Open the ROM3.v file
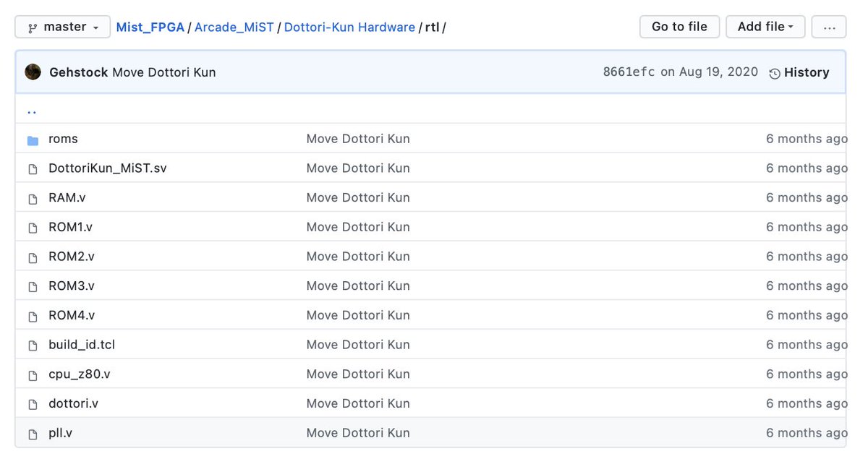The width and height of the screenshot is (868, 472). (x=72, y=286)
